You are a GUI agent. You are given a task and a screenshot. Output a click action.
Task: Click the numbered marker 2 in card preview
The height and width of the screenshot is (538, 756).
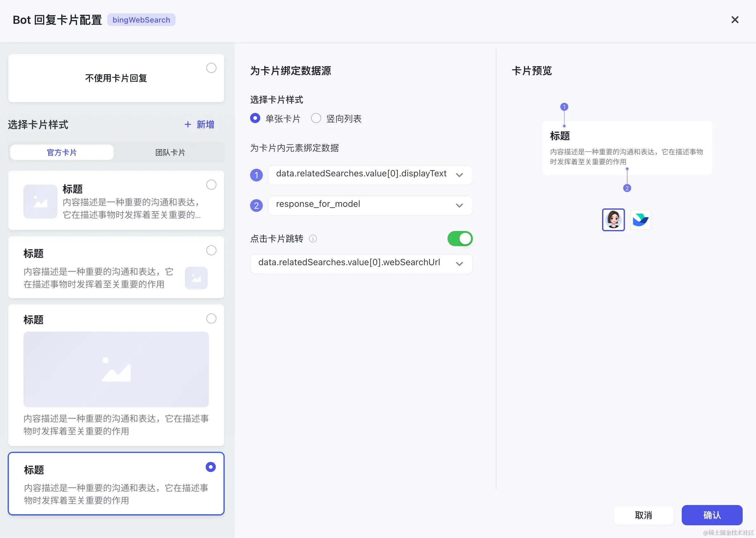click(627, 188)
